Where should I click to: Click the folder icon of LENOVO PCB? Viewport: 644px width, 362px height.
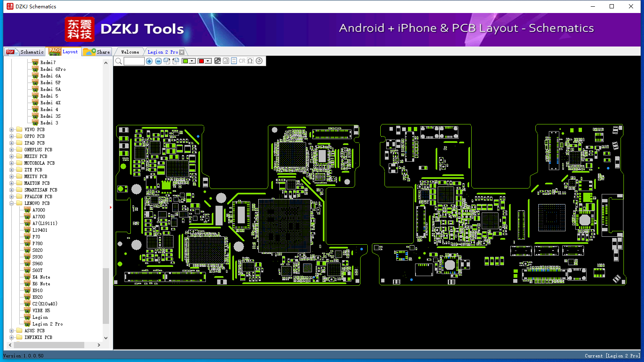pos(19,203)
